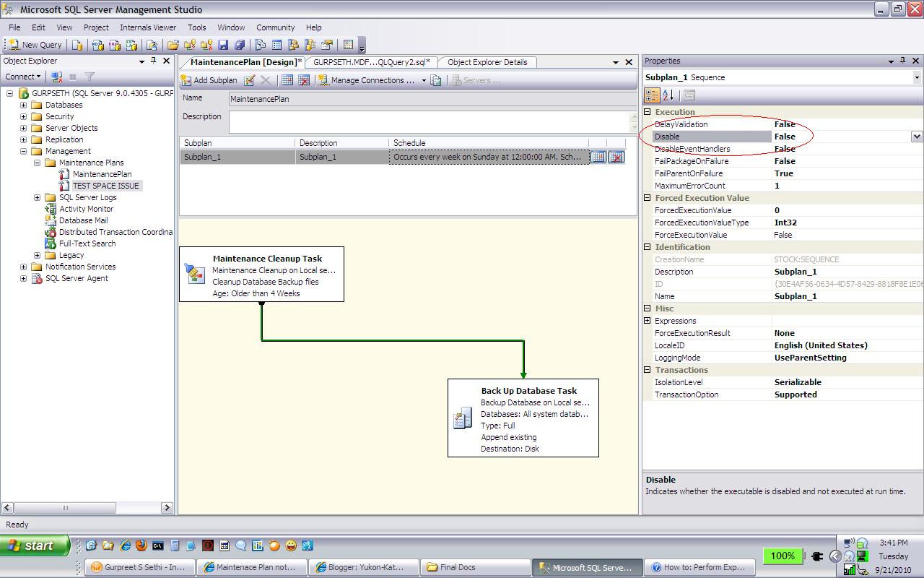The height and width of the screenshot is (578, 924).
Task: Open the Internals Viewer menu
Action: click(148, 27)
